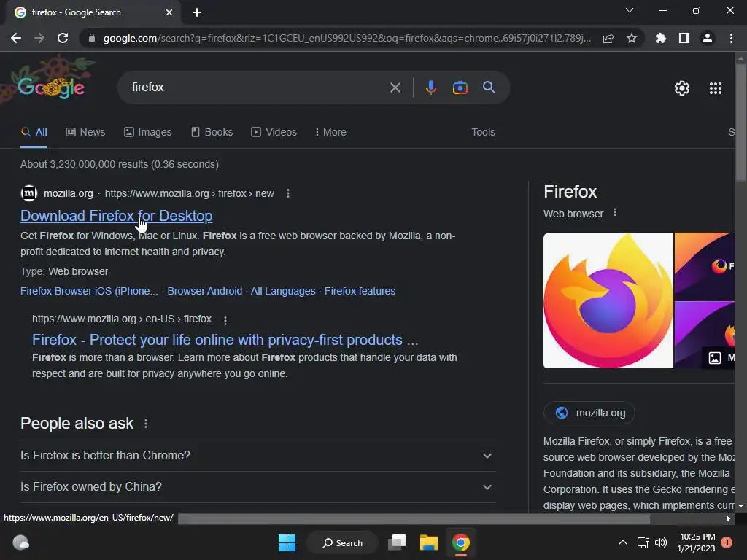This screenshot has width=747, height=560.
Task: Open options dots next to mozilla.org result
Action: pyautogui.click(x=287, y=193)
